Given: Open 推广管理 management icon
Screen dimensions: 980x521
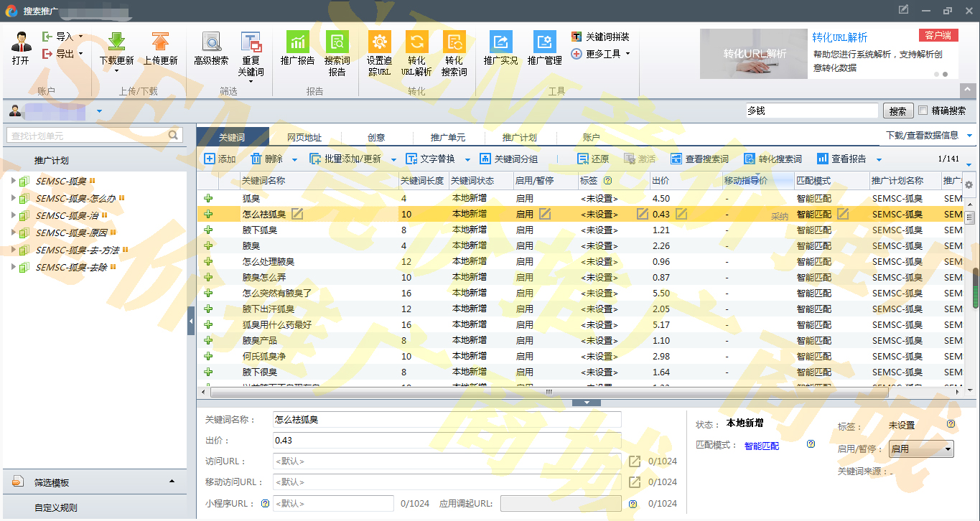Looking at the screenshot, I should click(x=544, y=42).
